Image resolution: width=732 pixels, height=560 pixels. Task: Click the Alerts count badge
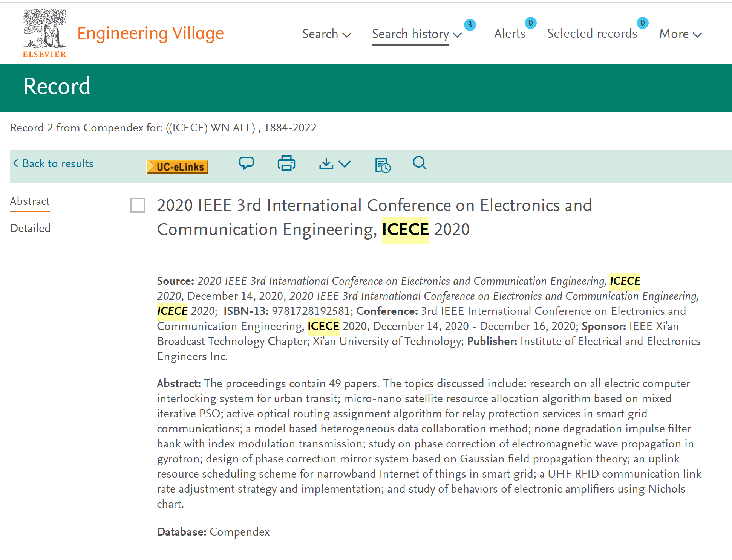[530, 23]
